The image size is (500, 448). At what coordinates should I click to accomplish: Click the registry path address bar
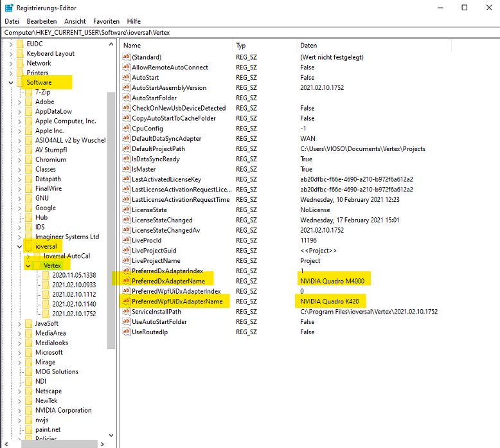coord(250,33)
